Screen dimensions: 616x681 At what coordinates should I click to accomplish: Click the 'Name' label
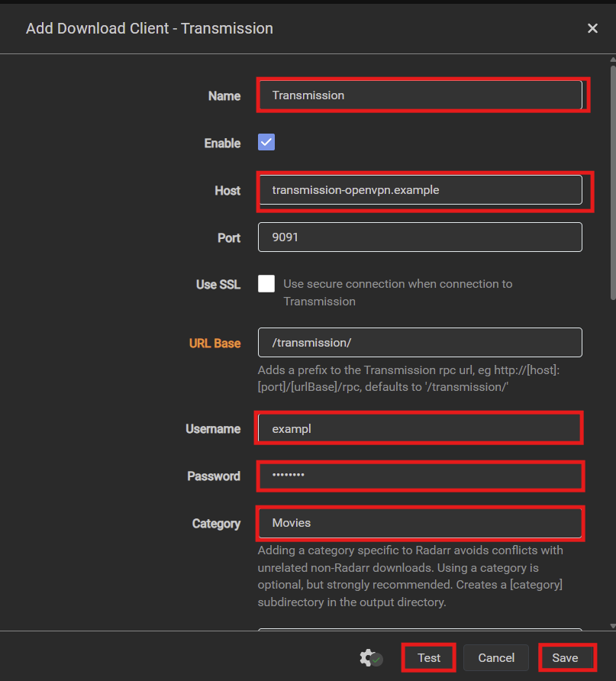pos(224,96)
